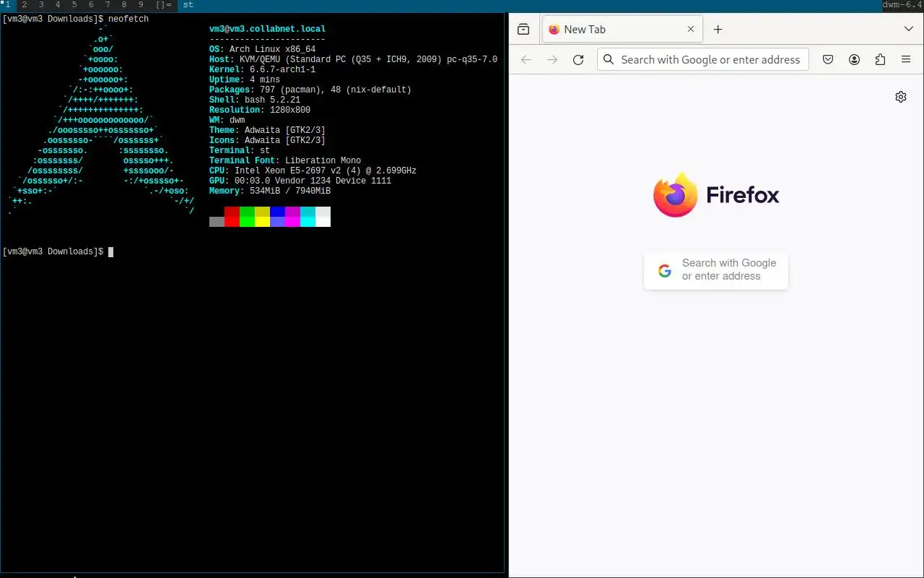Close the New Tab tab
Image resolution: width=924 pixels, height=578 pixels.
coord(691,30)
